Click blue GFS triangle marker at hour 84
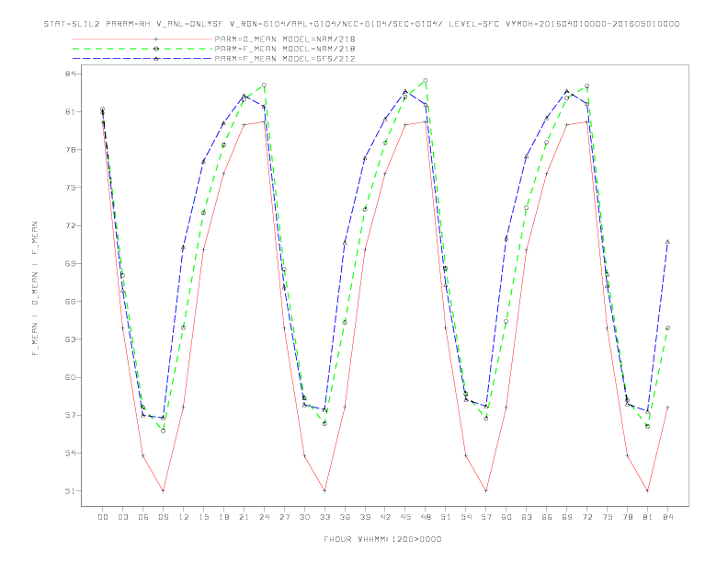Image resolution: width=728 pixels, height=563 pixels. coord(667,242)
